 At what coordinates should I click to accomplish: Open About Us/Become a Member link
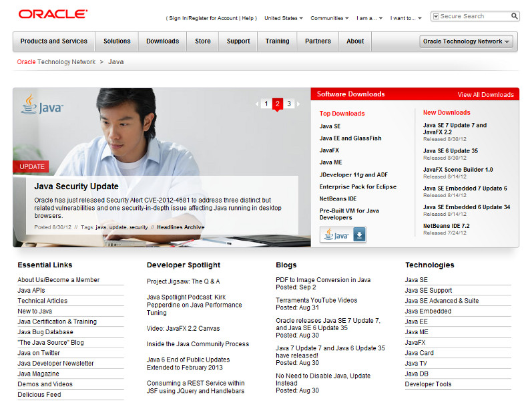coord(58,279)
